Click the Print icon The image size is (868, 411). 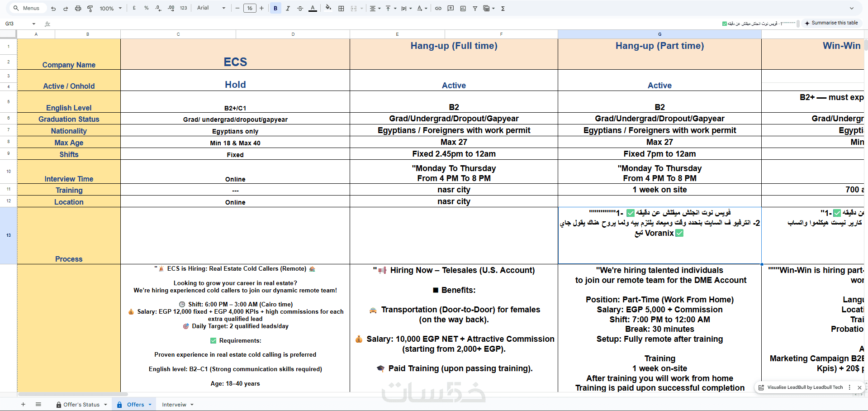78,8
